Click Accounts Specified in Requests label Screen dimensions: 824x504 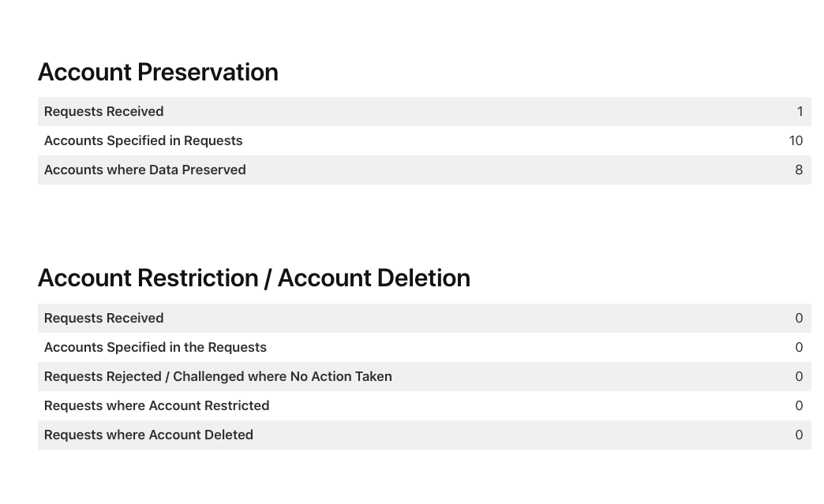(143, 140)
